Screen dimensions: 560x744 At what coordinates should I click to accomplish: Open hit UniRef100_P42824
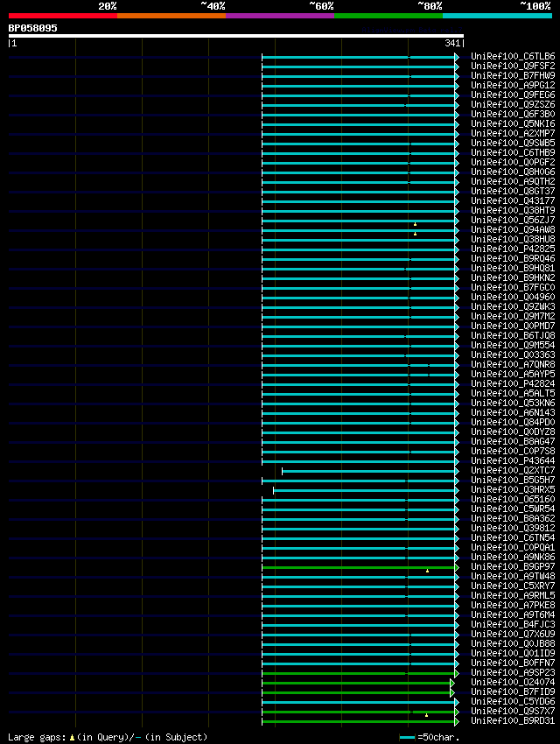[x=513, y=384]
